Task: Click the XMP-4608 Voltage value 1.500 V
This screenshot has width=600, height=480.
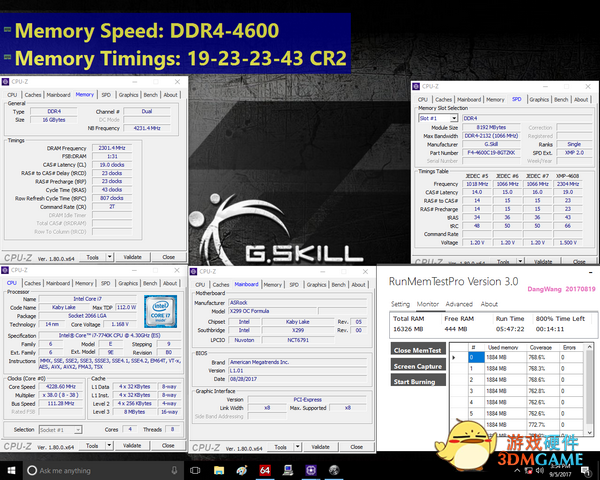Action: tap(567, 243)
